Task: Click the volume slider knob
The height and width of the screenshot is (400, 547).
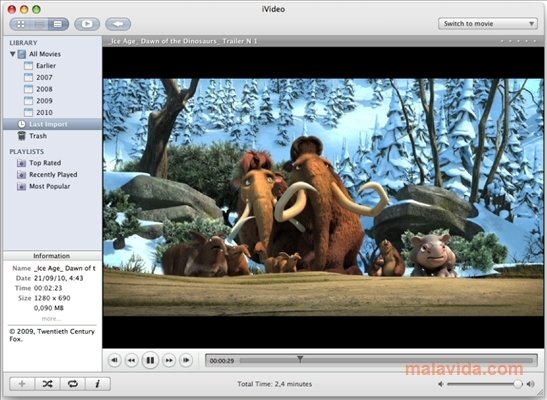Action: [x=518, y=384]
